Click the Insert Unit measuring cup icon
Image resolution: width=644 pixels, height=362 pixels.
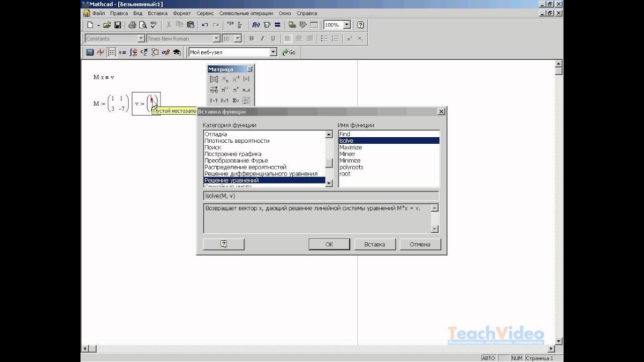point(267,25)
